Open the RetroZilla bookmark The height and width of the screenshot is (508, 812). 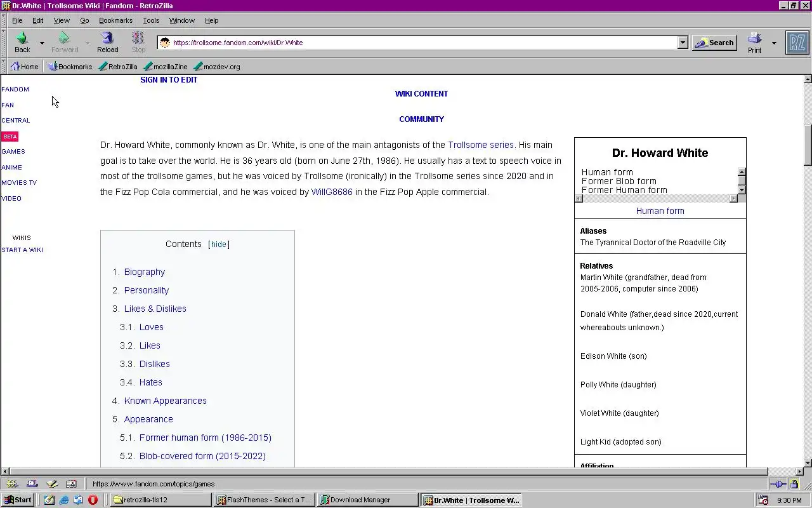tap(118, 66)
